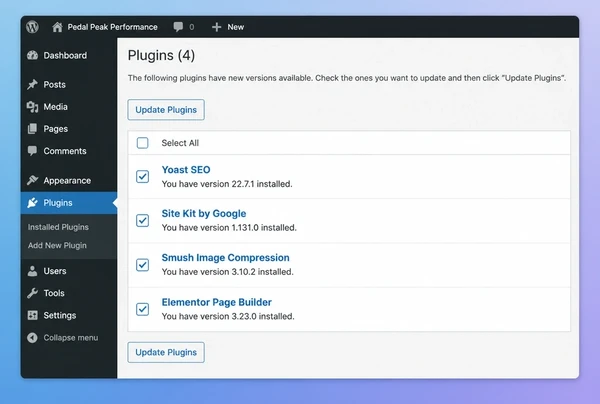The image size is (600, 404).
Task: Click the Comments speech bubble sidebar icon
Action: coord(33,151)
